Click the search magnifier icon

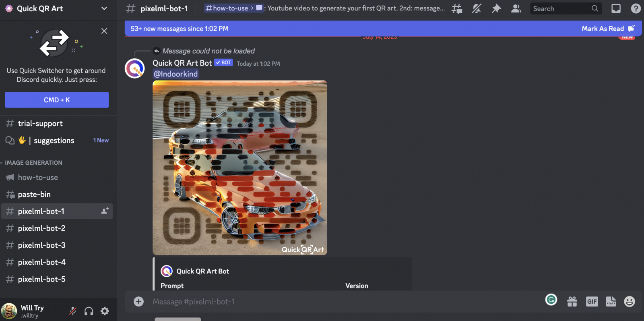595,8
